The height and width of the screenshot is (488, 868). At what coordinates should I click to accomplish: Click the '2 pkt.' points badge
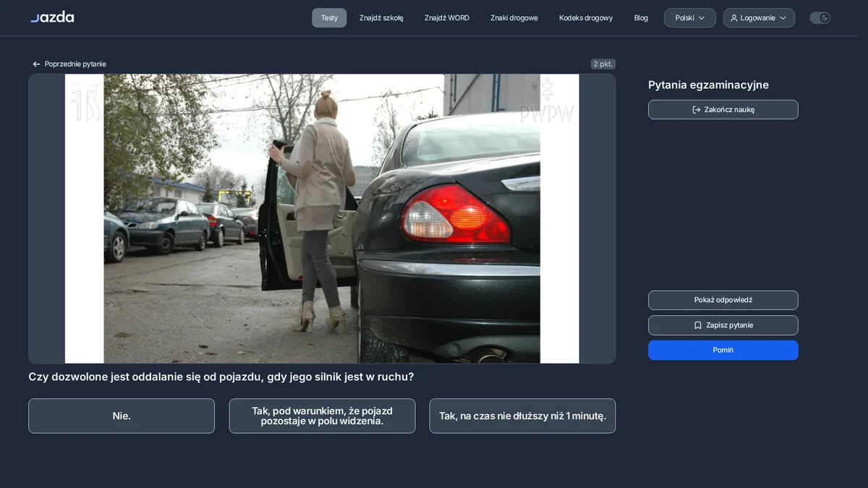603,64
